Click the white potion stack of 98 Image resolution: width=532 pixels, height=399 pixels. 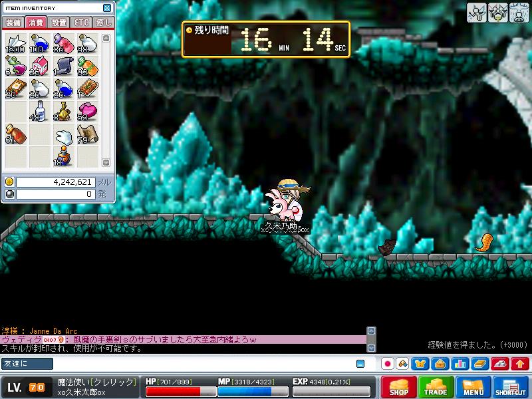click(88, 44)
